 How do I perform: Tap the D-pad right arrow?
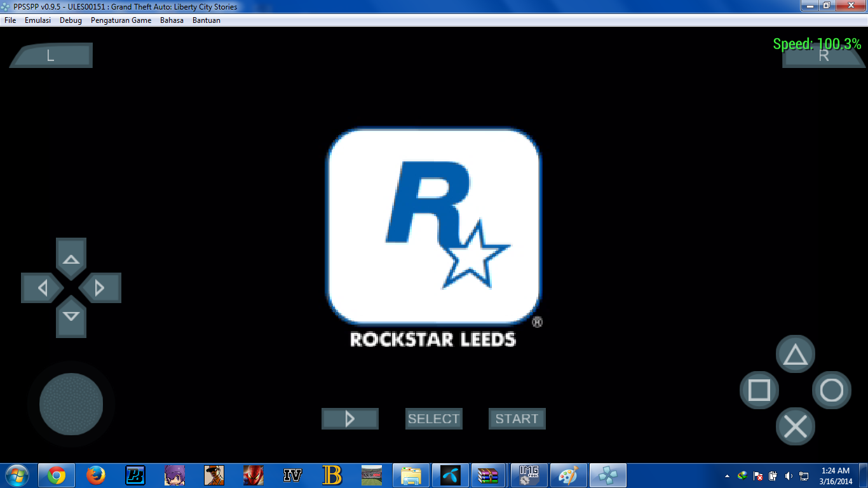tap(100, 288)
